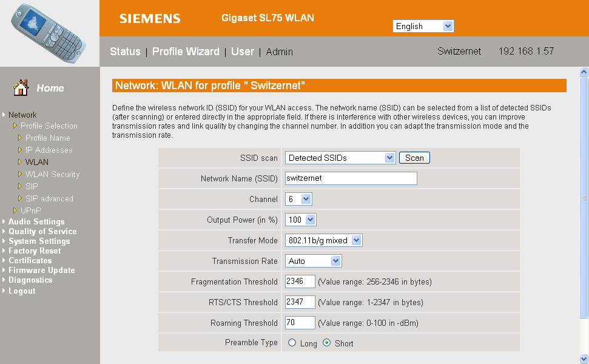Open the Detected SSIDs dropdown

[x=340, y=158]
